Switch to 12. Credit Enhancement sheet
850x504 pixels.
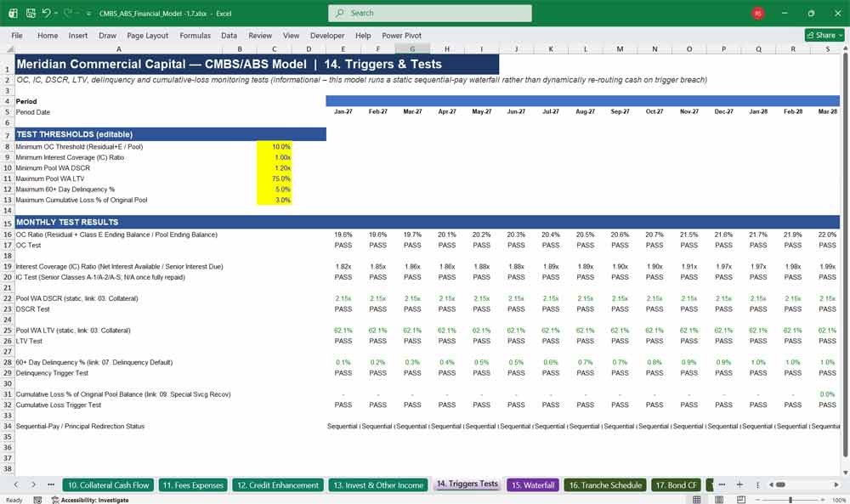click(x=278, y=485)
